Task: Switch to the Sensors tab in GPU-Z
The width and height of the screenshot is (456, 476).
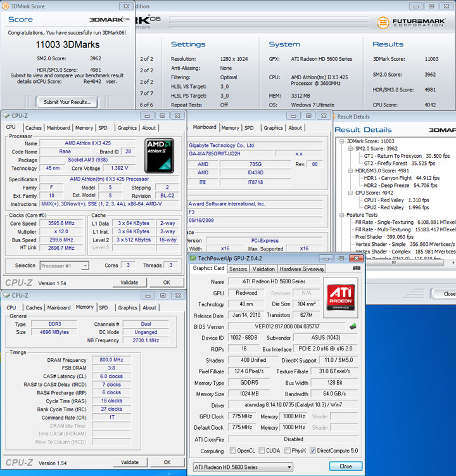Action: tap(237, 269)
